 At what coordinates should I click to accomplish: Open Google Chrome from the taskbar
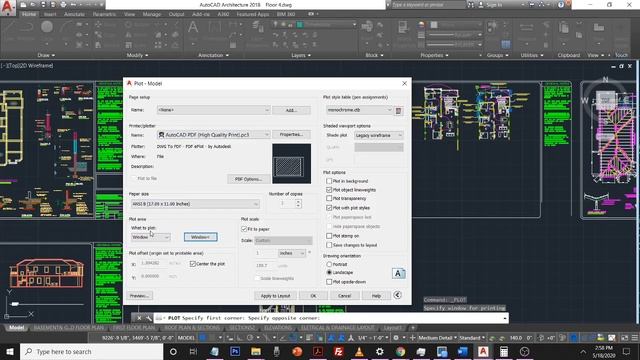click(400, 351)
